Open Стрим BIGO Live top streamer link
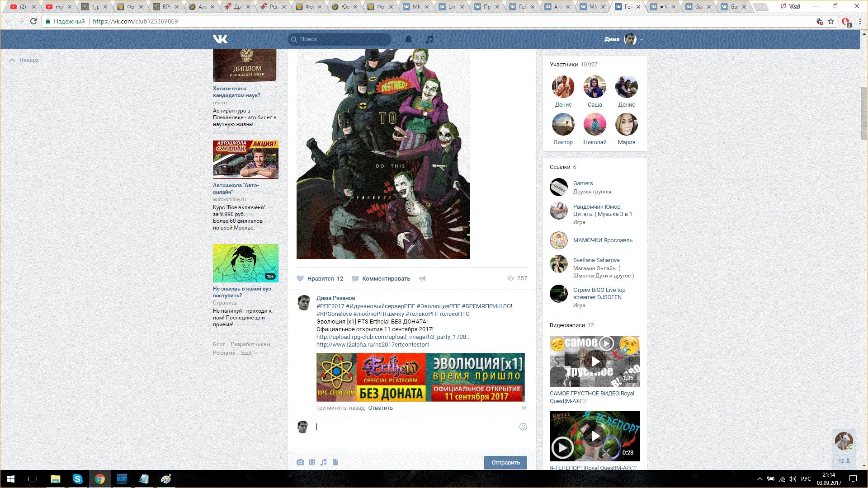Image resolution: width=868 pixels, height=488 pixels. pos(599,294)
